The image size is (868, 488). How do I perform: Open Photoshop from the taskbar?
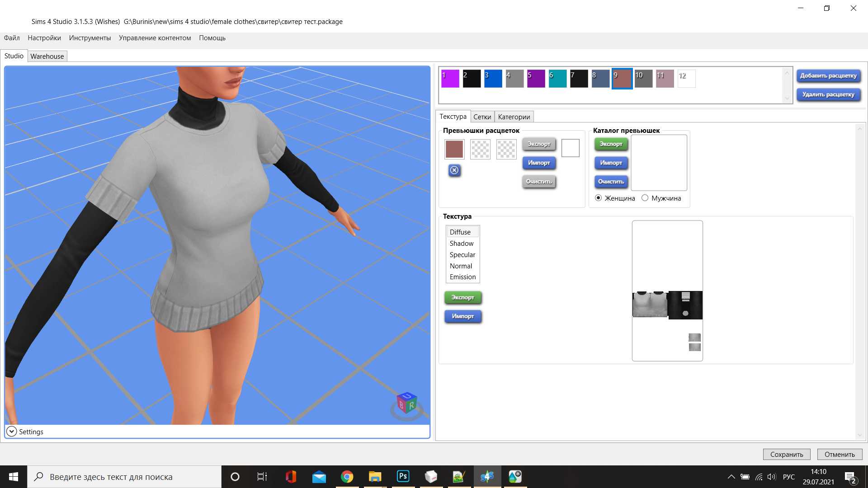tap(402, 476)
